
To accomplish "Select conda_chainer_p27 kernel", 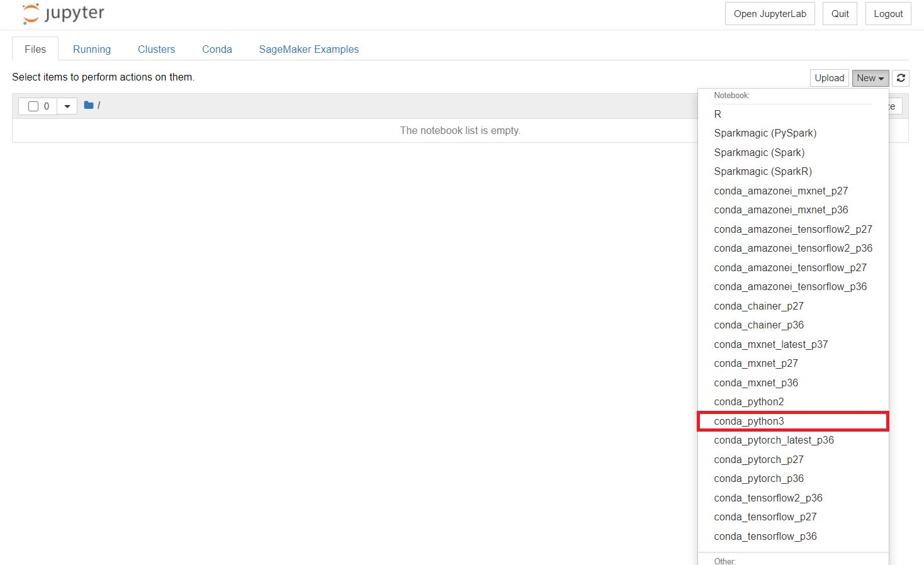I will (x=793, y=306).
